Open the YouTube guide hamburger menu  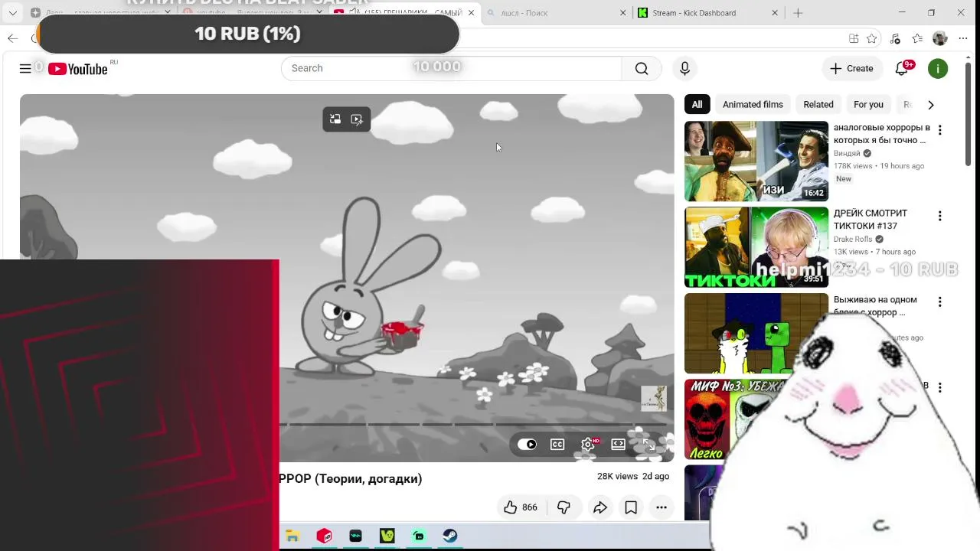click(x=25, y=69)
